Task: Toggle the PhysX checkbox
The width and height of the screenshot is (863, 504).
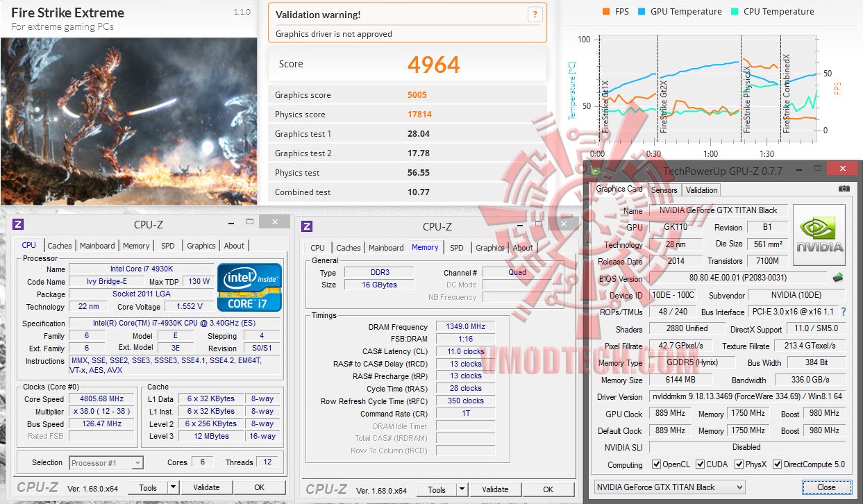Action: tap(739, 464)
